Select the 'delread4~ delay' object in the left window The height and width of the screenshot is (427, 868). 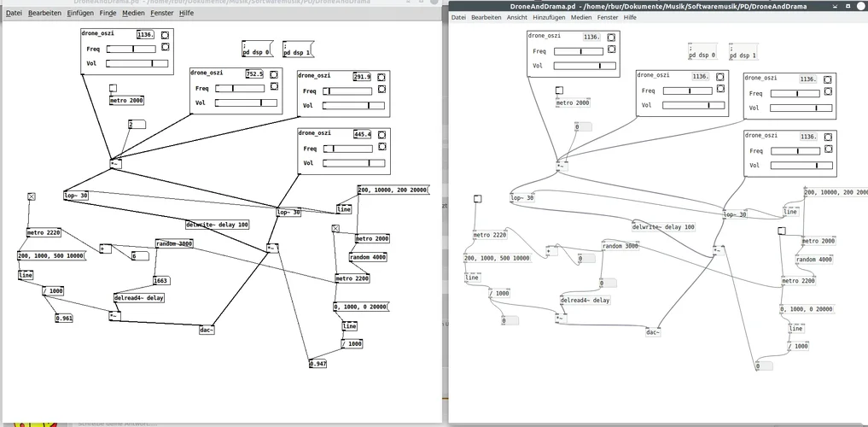(x=139, y=297)
